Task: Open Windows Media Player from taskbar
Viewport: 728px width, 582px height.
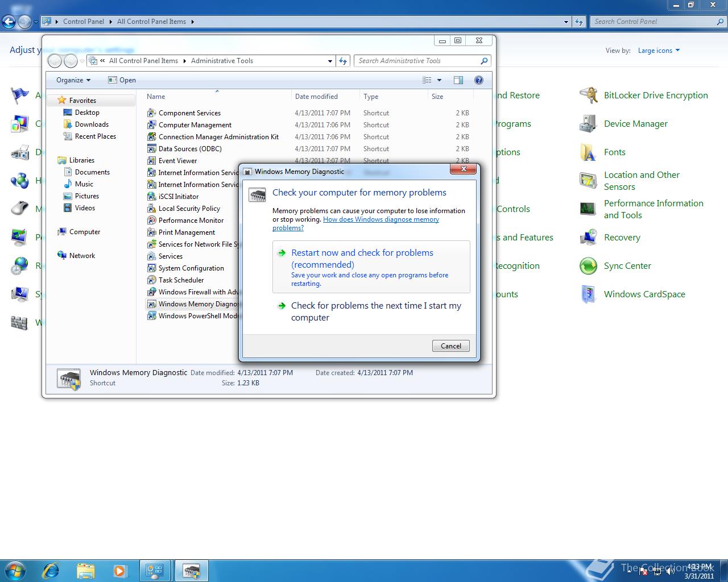Action: (120, 571)
